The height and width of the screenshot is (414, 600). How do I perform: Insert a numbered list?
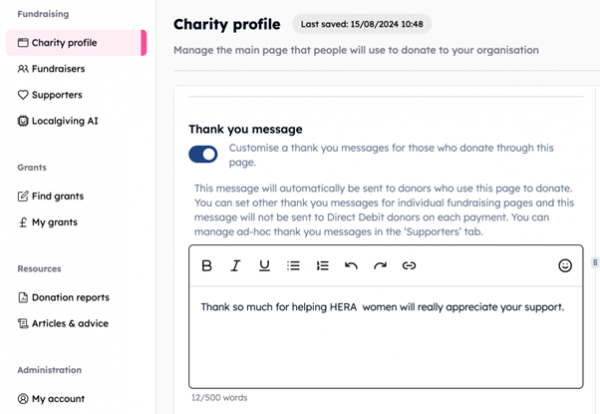click(322, 266)
